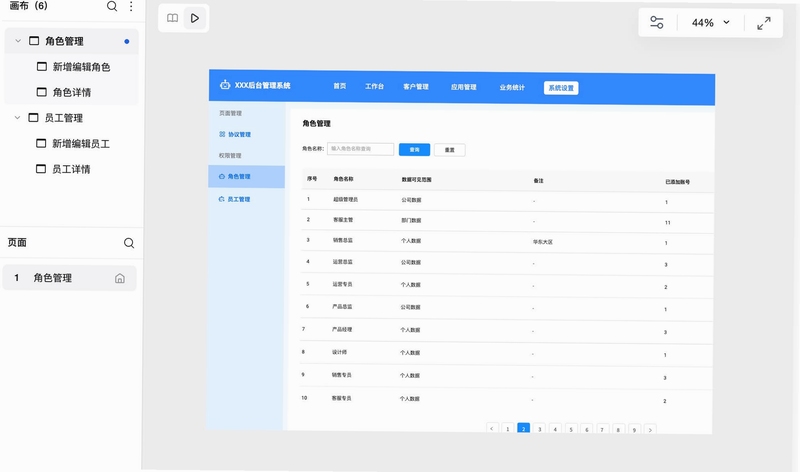The image size is (800, 472).
Task: Select highlighted pagination page 2
Action: point(523,429)
